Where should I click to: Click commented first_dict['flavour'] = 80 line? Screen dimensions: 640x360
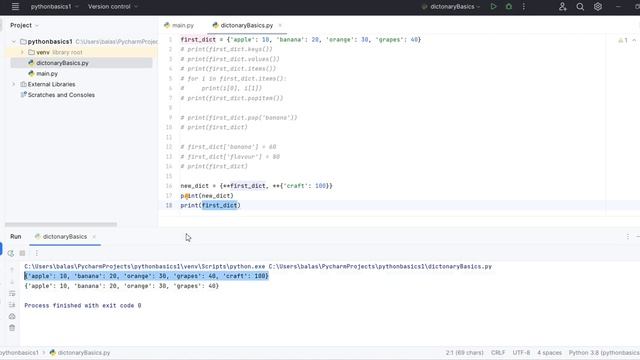pos(230,156)
